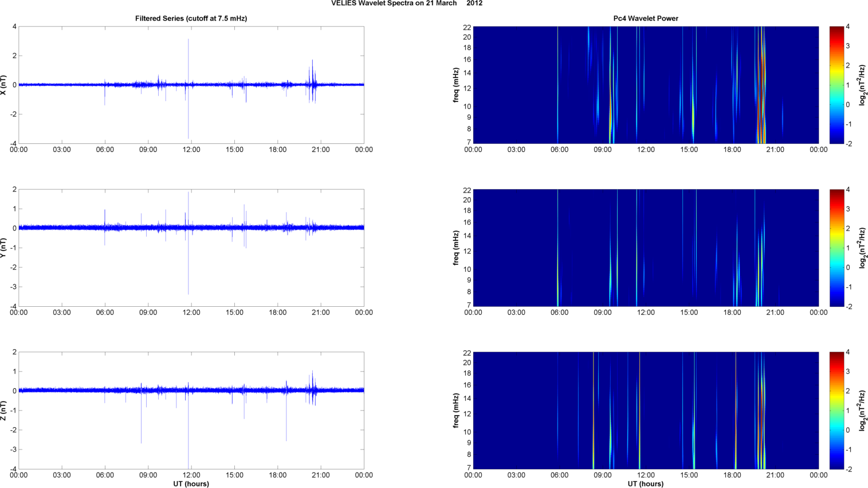Click UT (hours) label under bottom spectrogram

coord(646,484)
